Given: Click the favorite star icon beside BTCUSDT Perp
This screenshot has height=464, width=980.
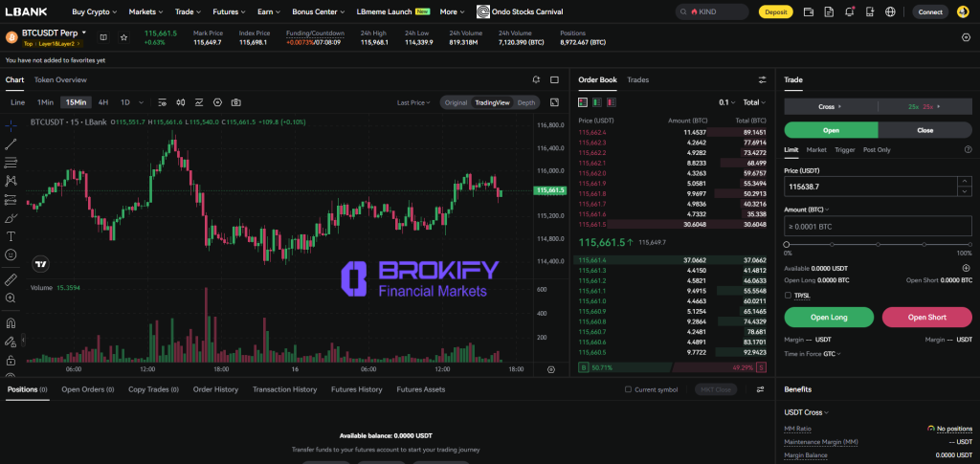Looking at the screenshot, I should (x=123, y=37).
